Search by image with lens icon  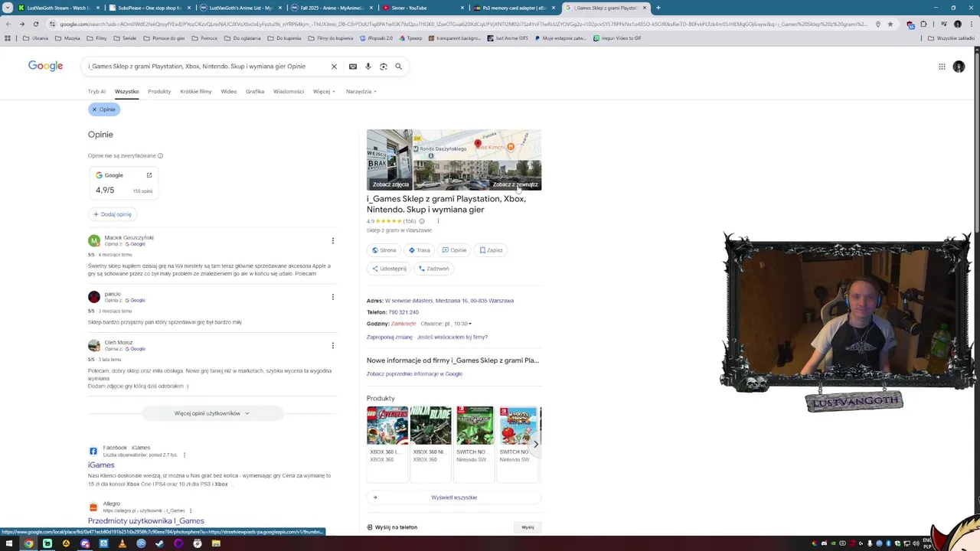(384, 67)
